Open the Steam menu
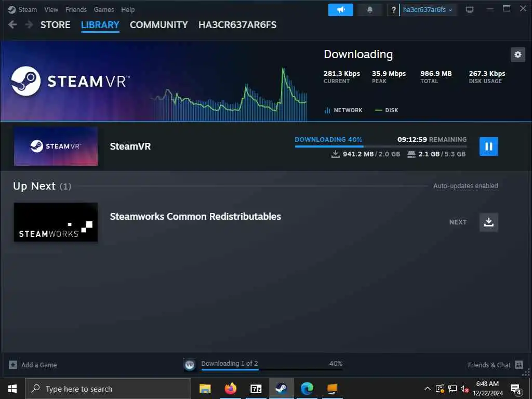The height and width of the screenshot is (399, 532). [28, 9]
